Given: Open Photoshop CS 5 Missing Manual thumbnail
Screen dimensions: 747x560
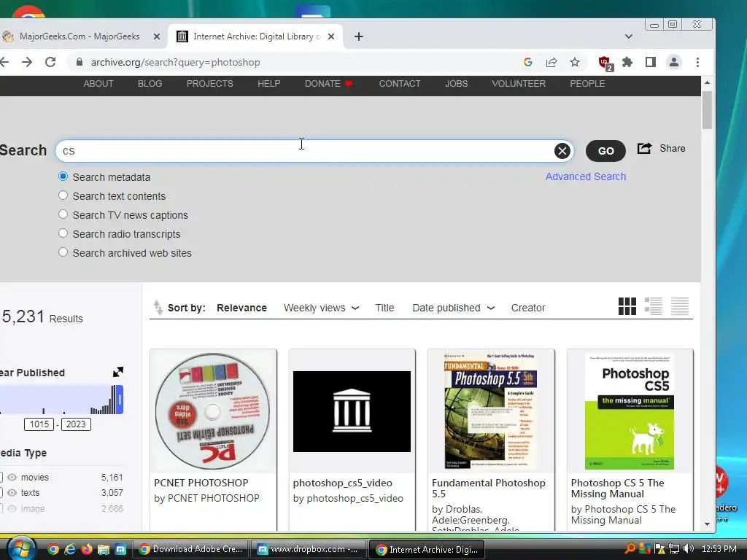Looking at the screenshot, I should 630,411.
